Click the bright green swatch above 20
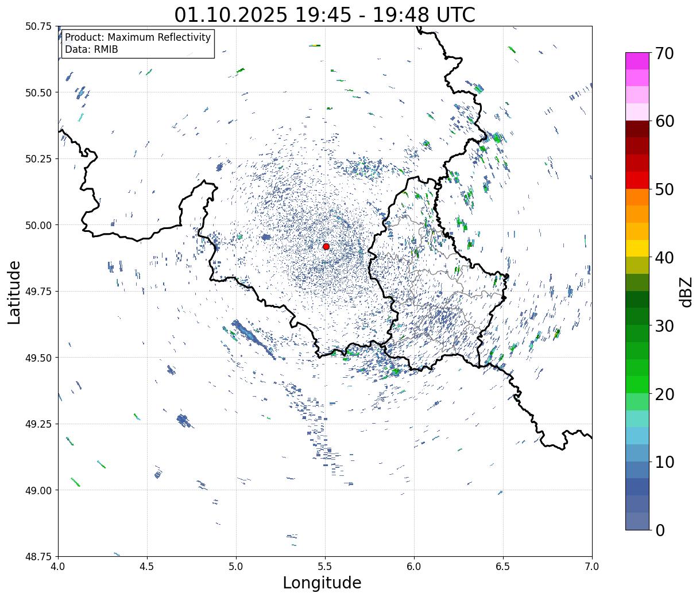 coord(637,385)
